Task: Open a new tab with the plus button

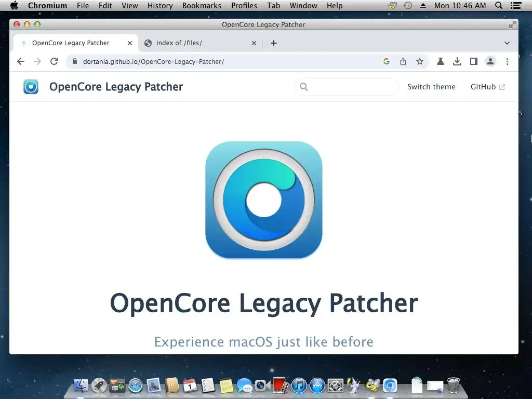Action: (273, 43)
